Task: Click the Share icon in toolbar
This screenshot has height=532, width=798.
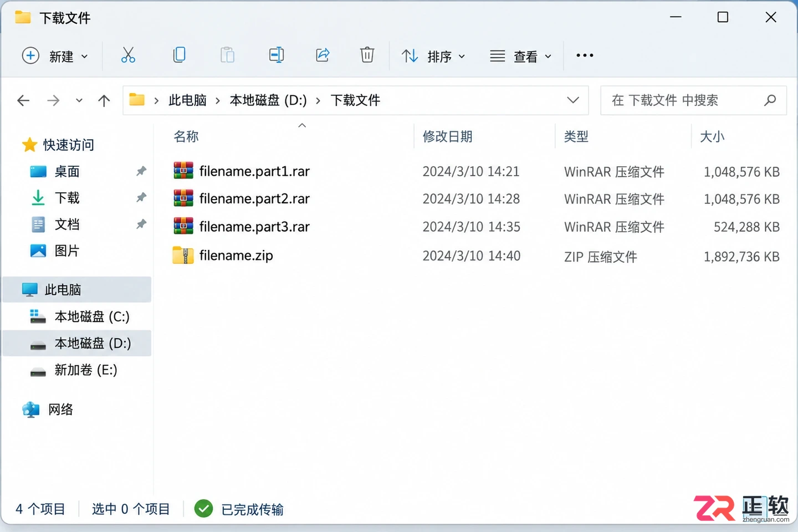Action: pyautogui.click(x=323, y=55)
